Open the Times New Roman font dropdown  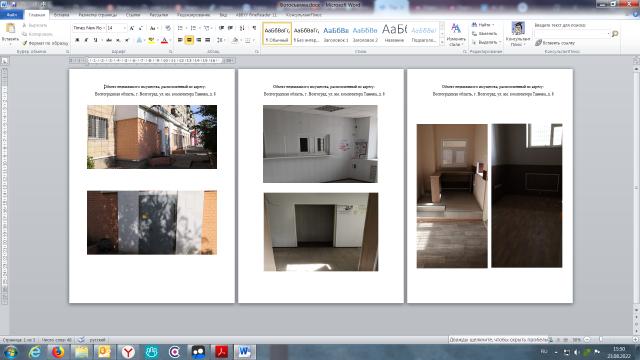[x=89, y=28]
